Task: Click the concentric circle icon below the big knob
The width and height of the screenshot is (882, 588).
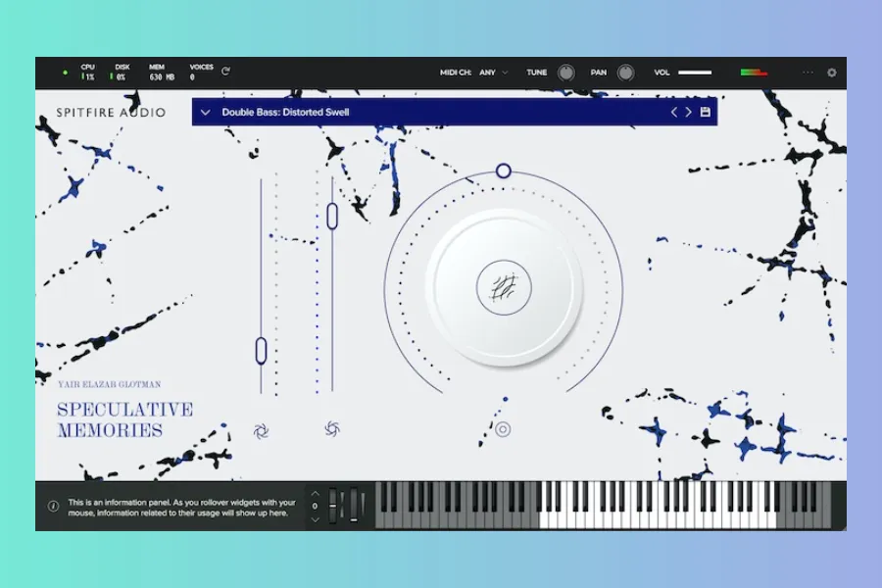Action: click(503, 429)
